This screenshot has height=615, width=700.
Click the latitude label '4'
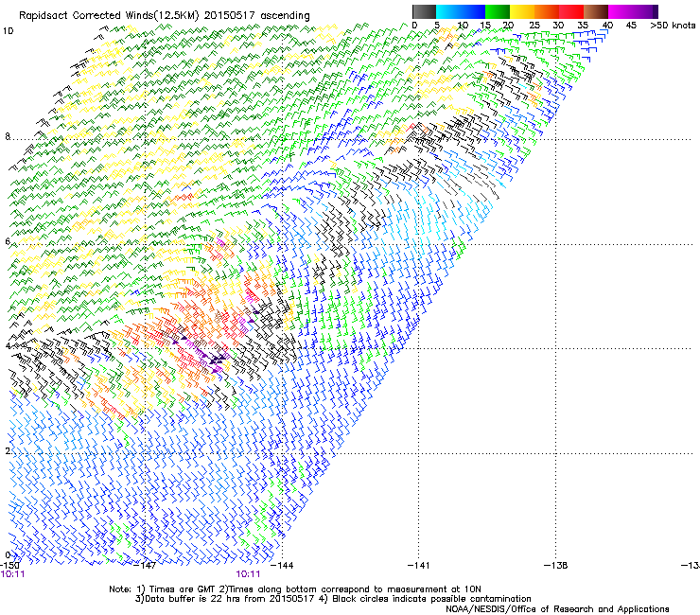point(8,345)
